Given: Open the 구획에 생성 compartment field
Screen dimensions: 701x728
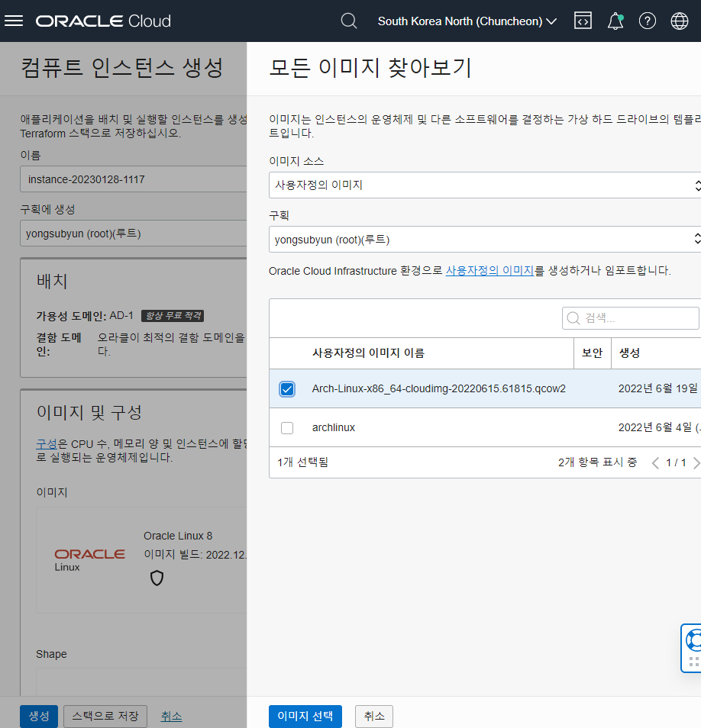Looking at the screenshot, I should coord(134,233).
